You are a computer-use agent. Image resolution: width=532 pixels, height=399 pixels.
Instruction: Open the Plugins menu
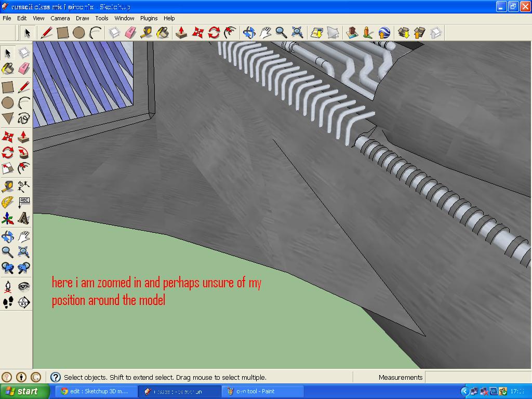point(149,18)
